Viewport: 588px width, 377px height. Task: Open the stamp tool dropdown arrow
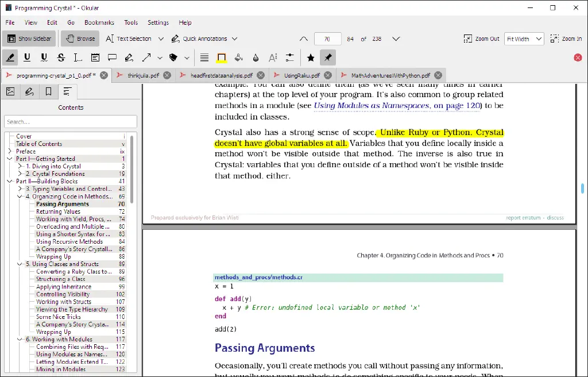187,58
